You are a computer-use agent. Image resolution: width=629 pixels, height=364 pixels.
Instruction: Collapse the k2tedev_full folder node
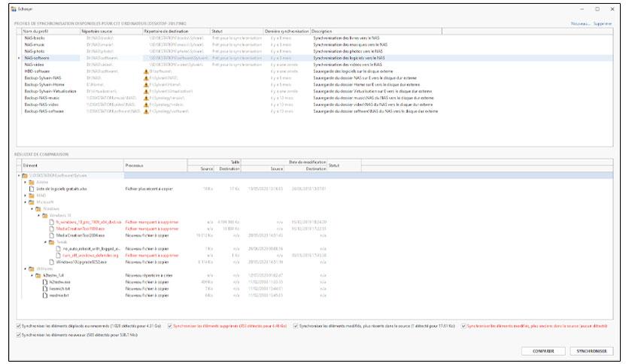(32, 275)
